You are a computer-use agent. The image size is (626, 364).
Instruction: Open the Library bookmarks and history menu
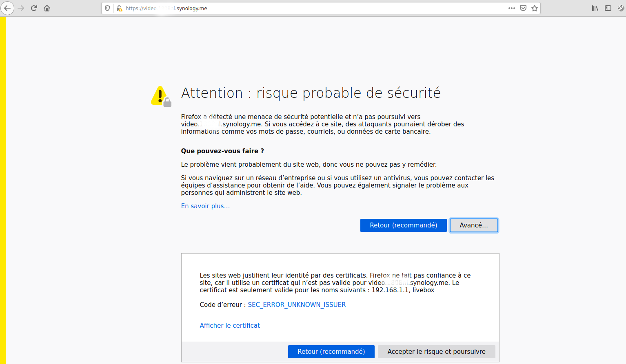coord(595,8)
